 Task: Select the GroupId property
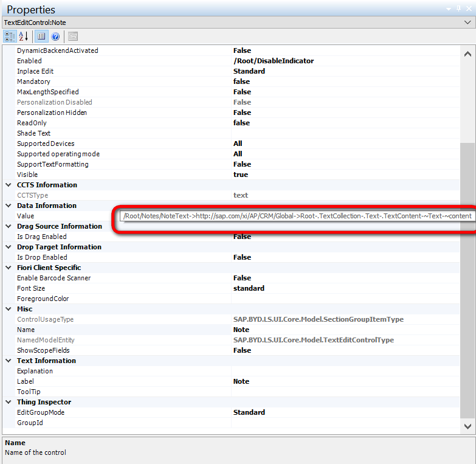click(30, 423)
